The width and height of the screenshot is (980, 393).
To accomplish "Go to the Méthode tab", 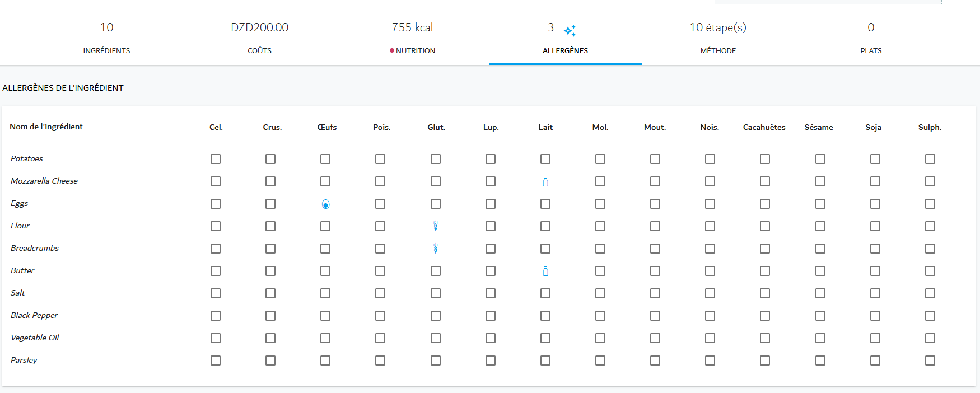I will click(x=718, y=38).
